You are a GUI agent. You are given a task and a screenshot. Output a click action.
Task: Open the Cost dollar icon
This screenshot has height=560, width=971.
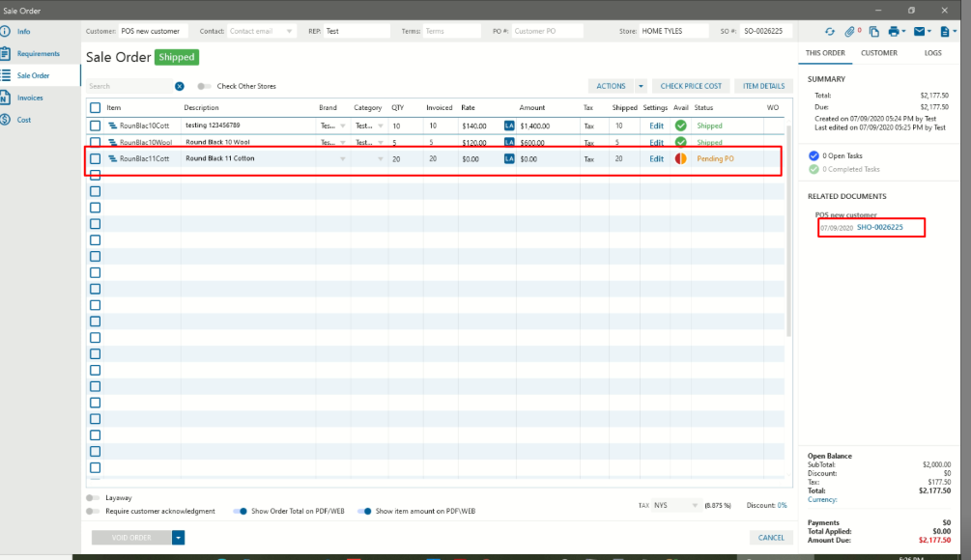pos(6,120)
